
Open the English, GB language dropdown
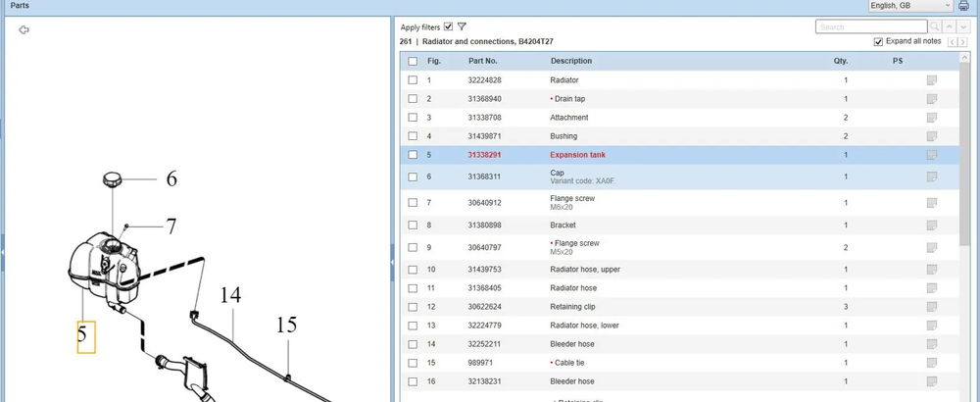click(911, 6)
